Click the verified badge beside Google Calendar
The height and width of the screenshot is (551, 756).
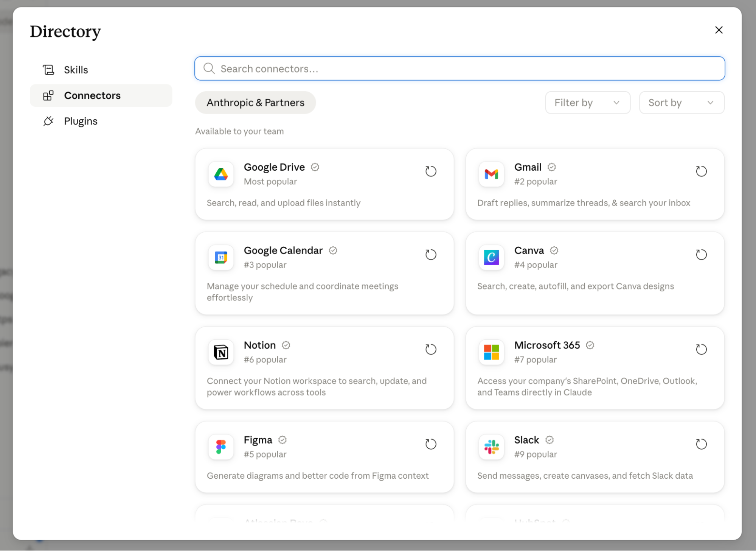point(333,250)
